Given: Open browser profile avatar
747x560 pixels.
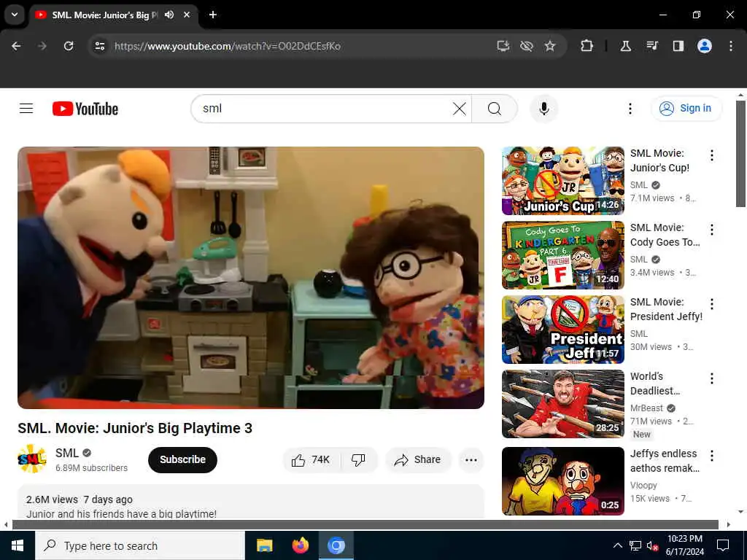Looking at the screenshot, I should (705, 46).
